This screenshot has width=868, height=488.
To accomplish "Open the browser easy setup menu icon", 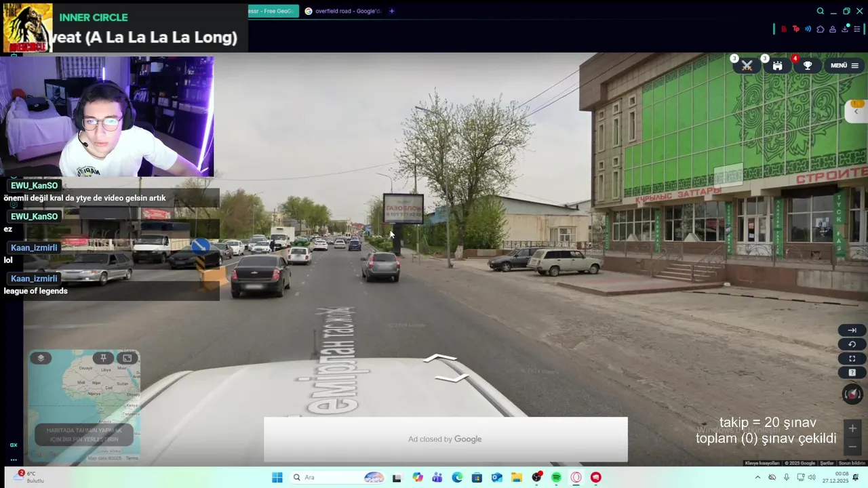I will coord(859,29).
